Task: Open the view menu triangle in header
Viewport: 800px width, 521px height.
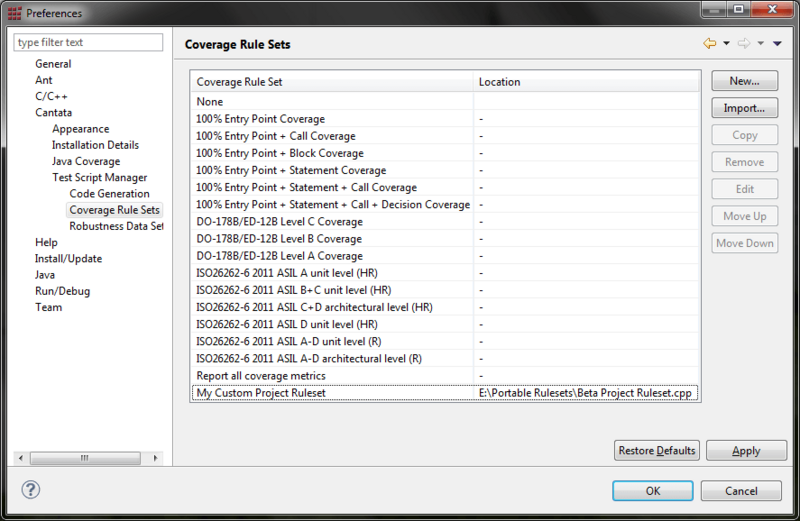Action: (x=777, y=43)
